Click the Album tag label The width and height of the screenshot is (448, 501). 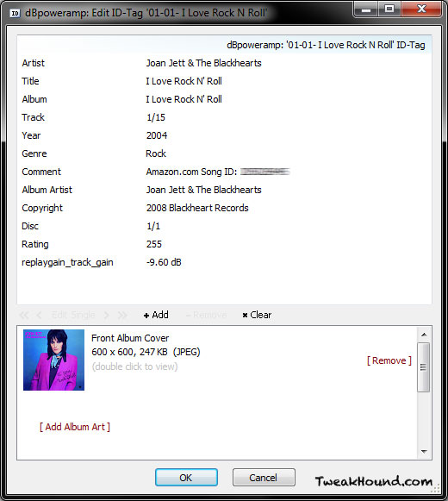[34, 99]
